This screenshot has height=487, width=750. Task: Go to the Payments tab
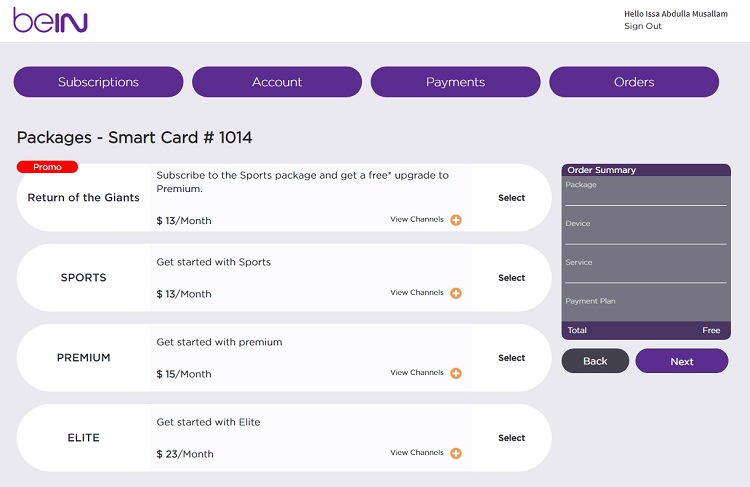pos(455,82)
